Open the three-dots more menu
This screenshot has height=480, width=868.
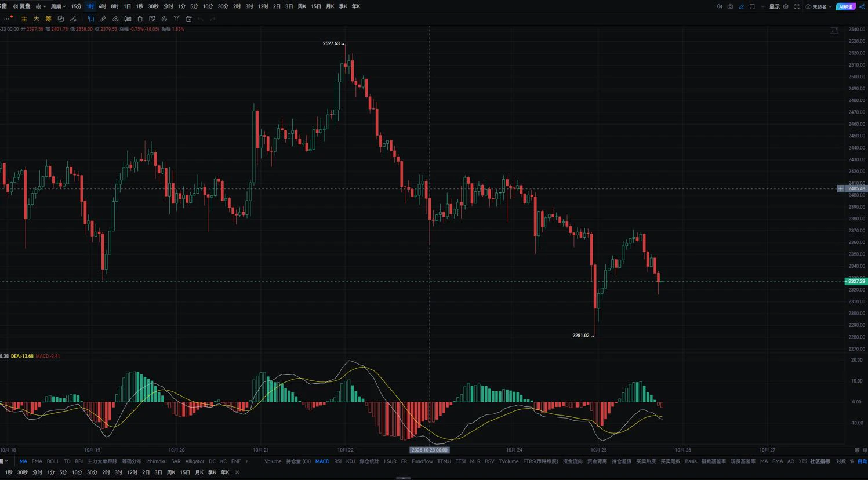pos(6,19)
